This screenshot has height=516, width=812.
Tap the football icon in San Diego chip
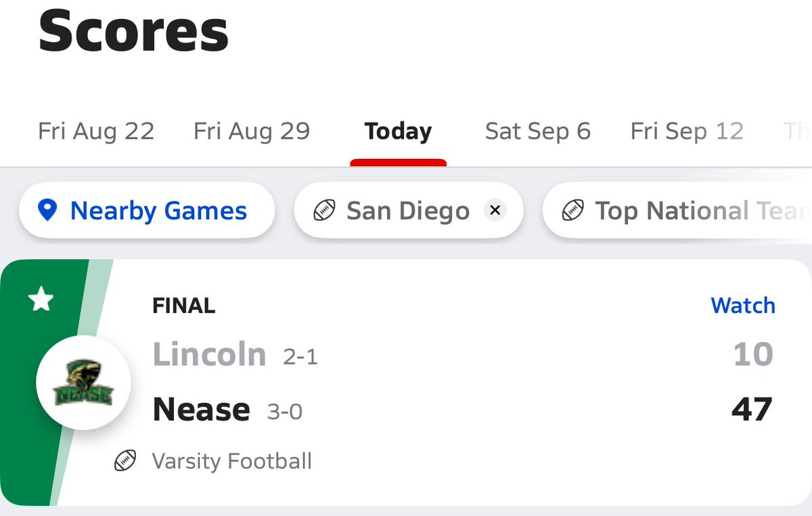(324, 211)
